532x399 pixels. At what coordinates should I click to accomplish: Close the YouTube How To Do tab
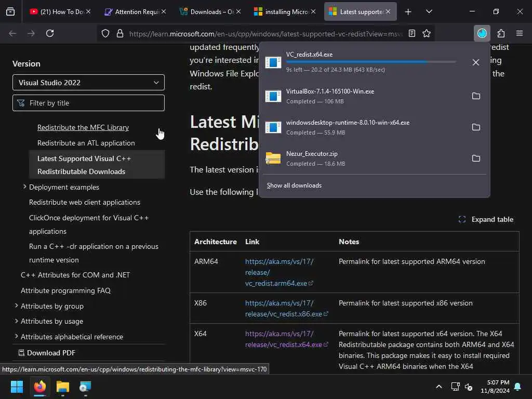pyautogui.click(x=88, y=11)
